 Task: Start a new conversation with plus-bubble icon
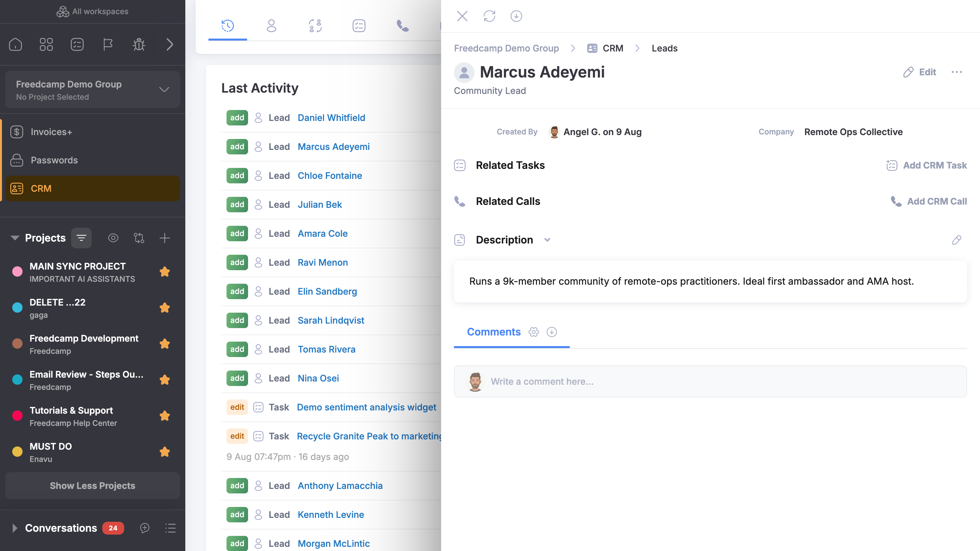[144, 528]
